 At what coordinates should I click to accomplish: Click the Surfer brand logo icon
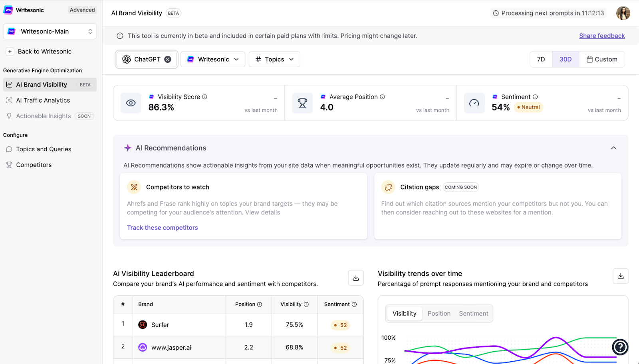[143, 325]
